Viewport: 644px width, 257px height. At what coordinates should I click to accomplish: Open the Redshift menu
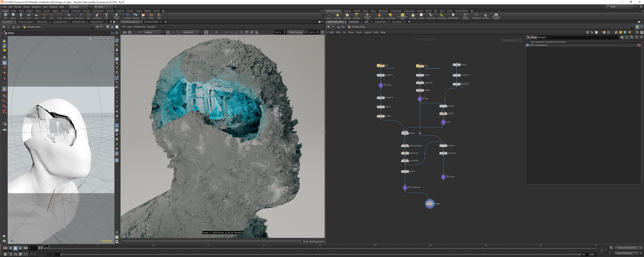[53, 7]
